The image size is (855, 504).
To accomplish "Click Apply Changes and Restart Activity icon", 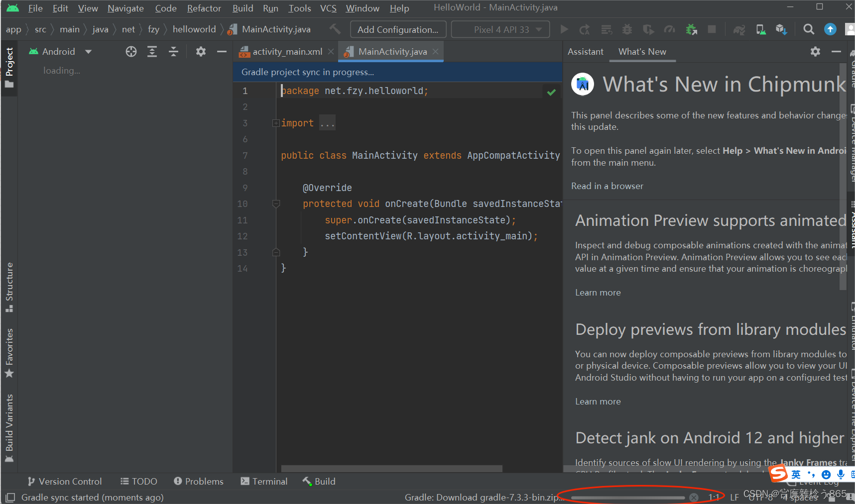I will point(585,29).
